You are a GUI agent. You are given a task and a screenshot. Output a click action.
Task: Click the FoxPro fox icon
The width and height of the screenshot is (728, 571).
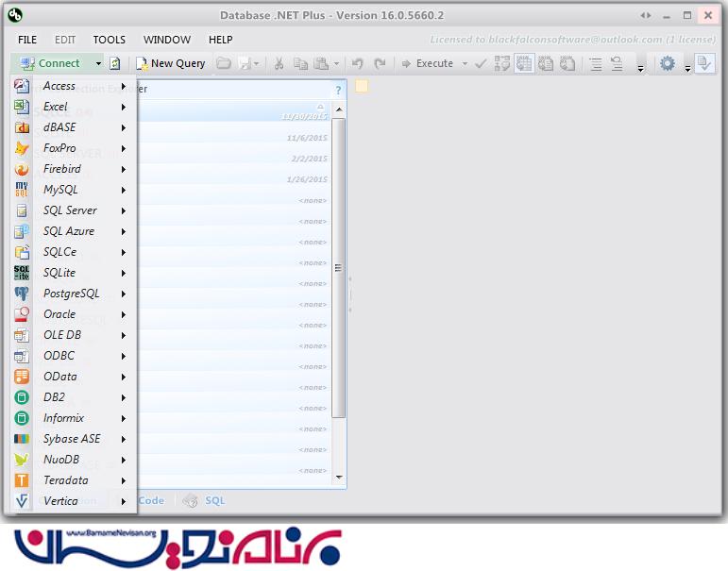(22, 148)
